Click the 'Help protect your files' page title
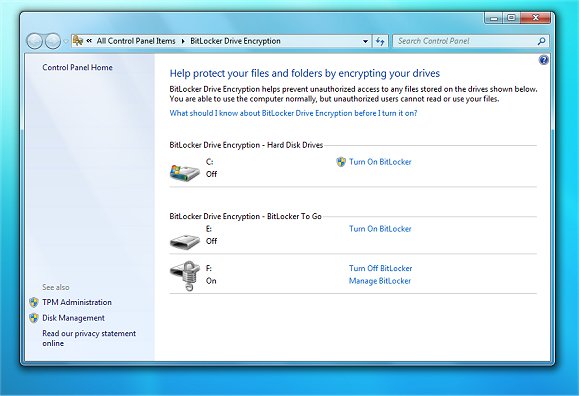The height and width of the screenshot is (396, 579). pos(305,73)
